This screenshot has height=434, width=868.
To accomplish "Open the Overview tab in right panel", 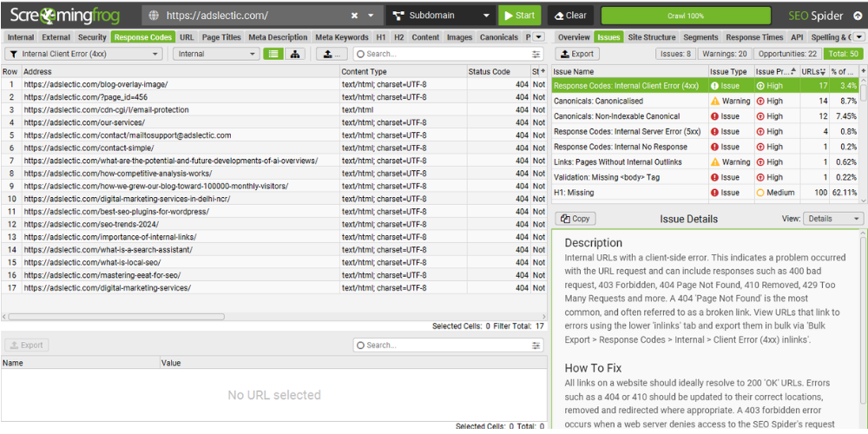I will point(574,37).
